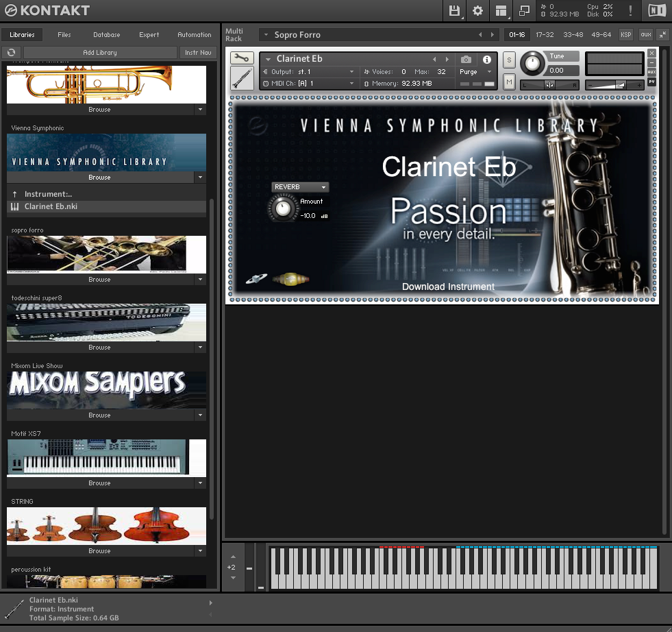Click the exclamation warning indicator

[630, 11]
